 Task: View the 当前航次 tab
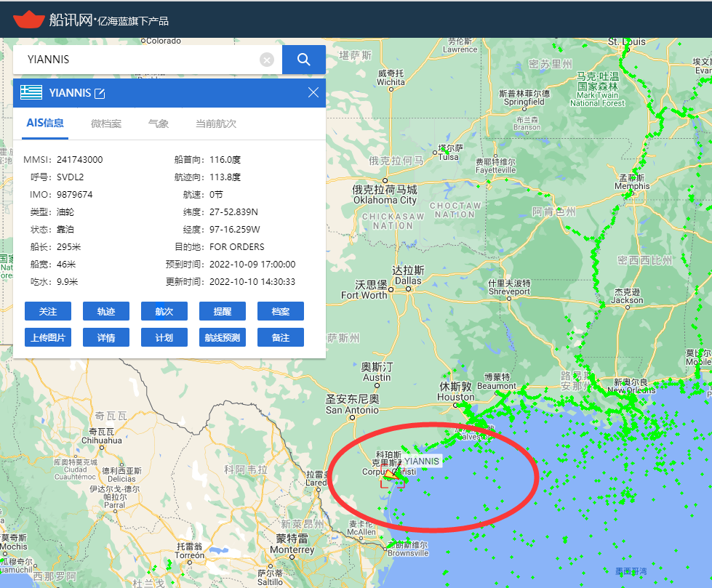click(215, 124)
